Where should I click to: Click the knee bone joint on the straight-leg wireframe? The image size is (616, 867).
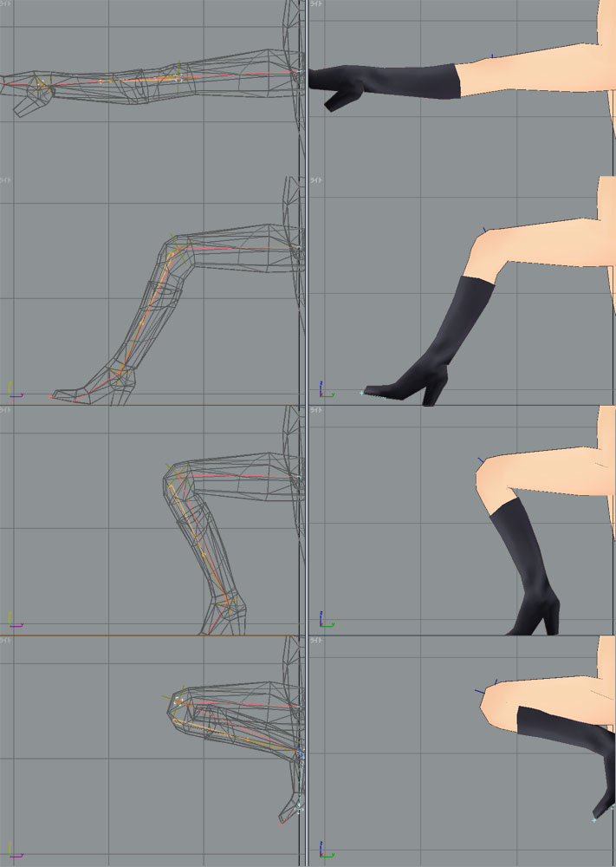(x=178, y=76)
